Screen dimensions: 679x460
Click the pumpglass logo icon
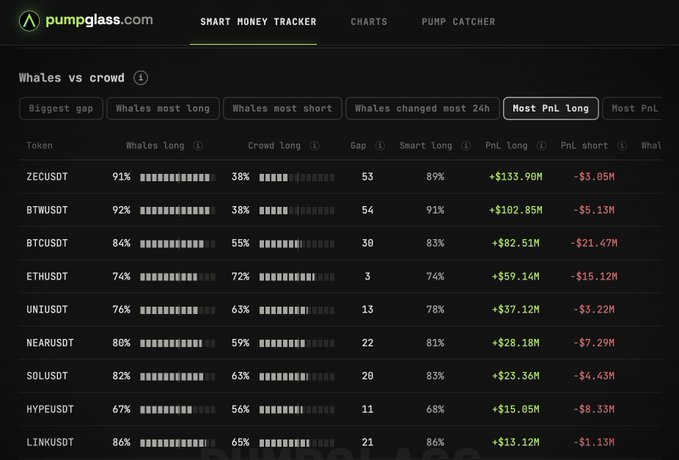(x=29, y=21)
